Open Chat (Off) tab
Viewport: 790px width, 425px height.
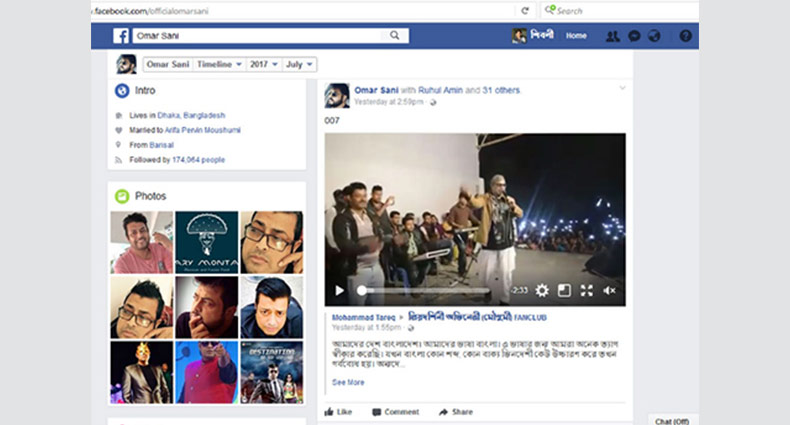click(x=669, y=419)
